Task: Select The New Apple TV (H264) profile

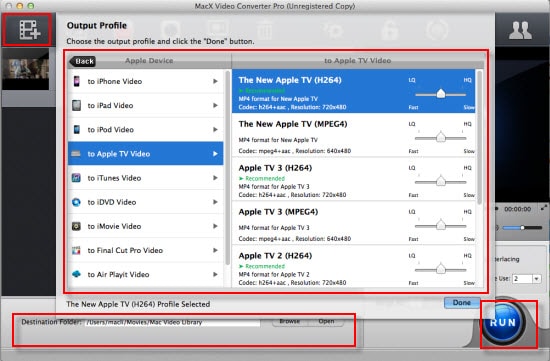Action: click(x=354, y=91)
